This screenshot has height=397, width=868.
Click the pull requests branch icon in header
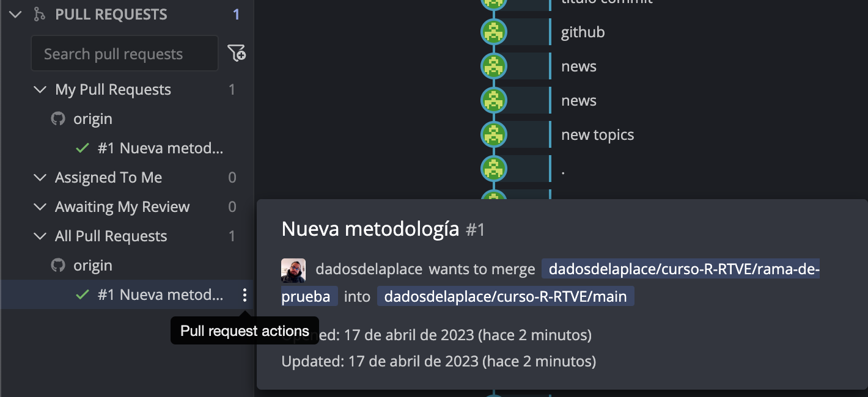pyautogui.click(x=39, y=15)
